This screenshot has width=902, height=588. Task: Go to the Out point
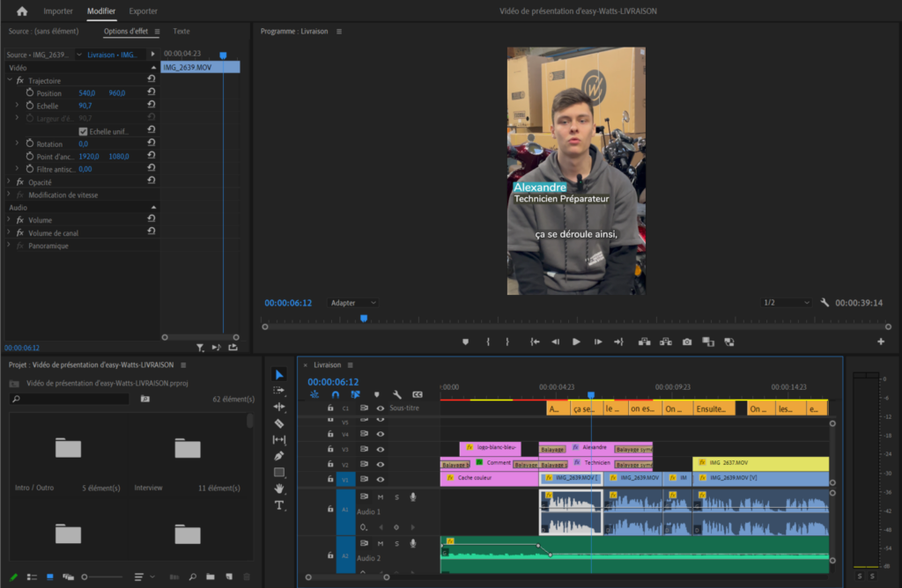(x=619, y=342)
